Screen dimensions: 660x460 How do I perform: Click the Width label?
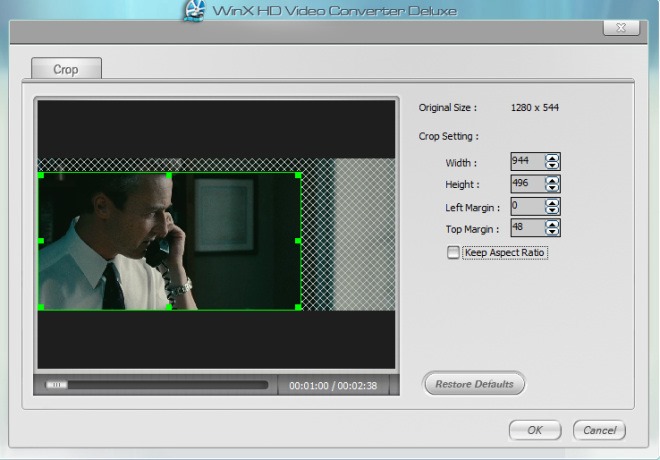[461, 163]
